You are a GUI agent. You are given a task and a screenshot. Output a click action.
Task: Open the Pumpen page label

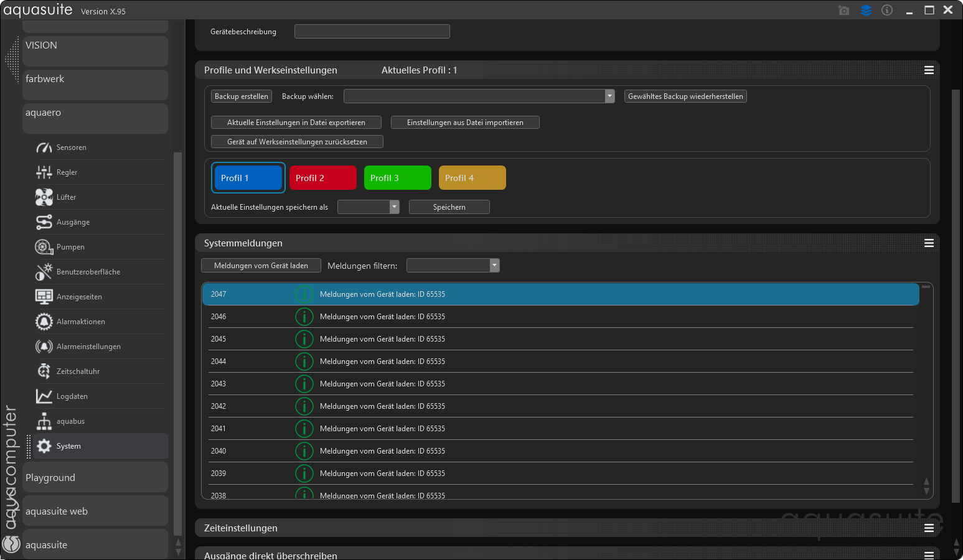[70, 247]
